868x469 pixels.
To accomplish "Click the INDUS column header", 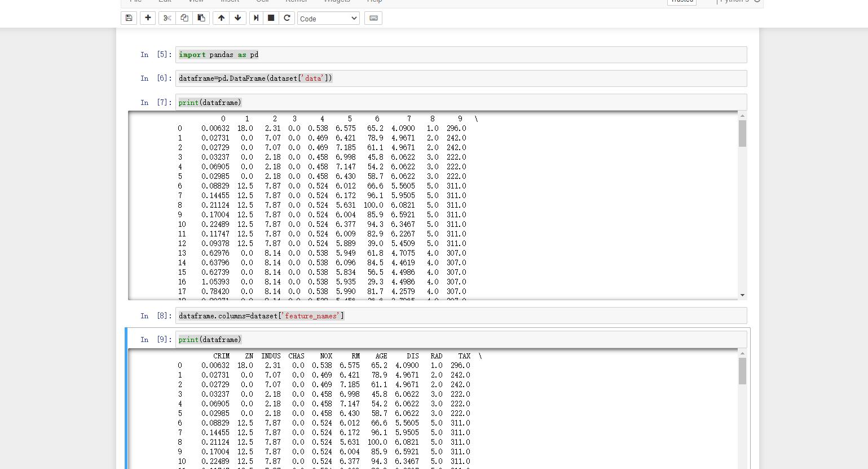I will pyautogui.click(x=271, y=356).
